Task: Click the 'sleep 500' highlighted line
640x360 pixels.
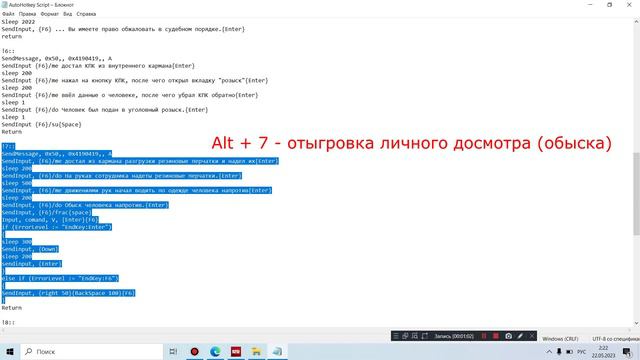Action: click(x=17, y=183)
